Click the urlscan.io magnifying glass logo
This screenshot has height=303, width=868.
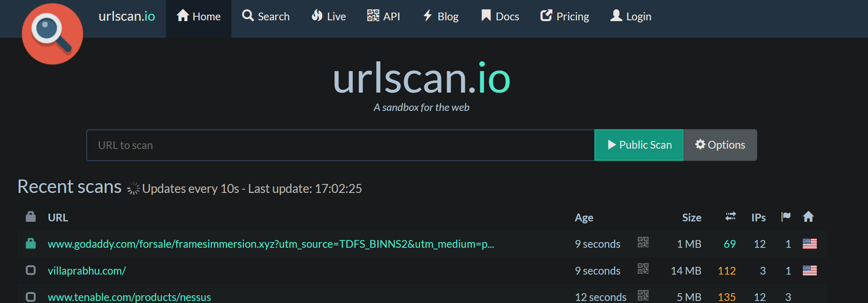(x=52, y=34)
